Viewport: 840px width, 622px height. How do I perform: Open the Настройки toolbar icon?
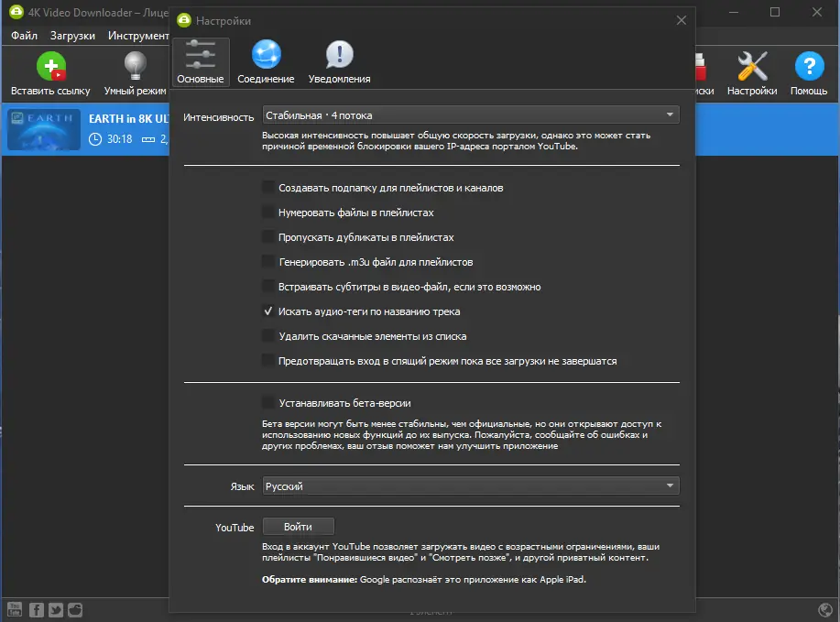[x=751, y=67]
